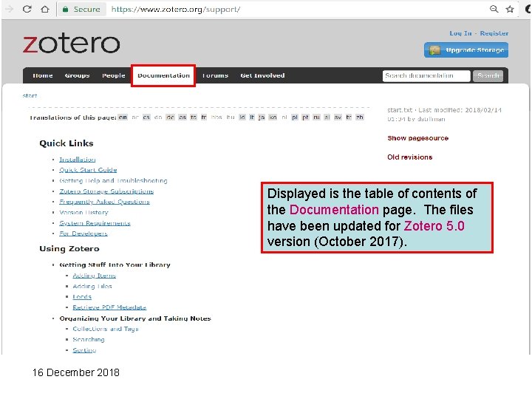Image resolution: width=532 pixels, height=399 pixels.
Task: Open the Groups nav tab
Action: 77,75
